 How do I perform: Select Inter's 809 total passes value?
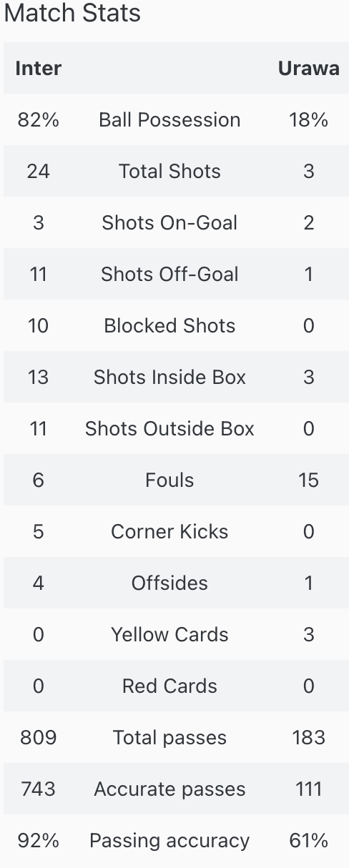(39, 738)
